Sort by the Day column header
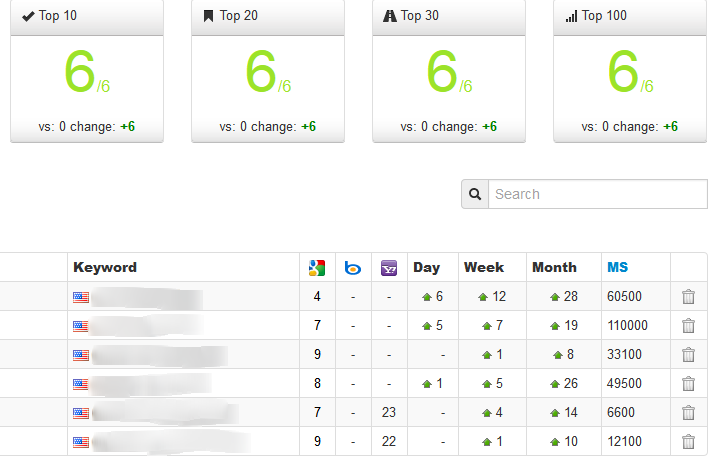The height and width of the screenshot is (471, 727). (427, 267)
